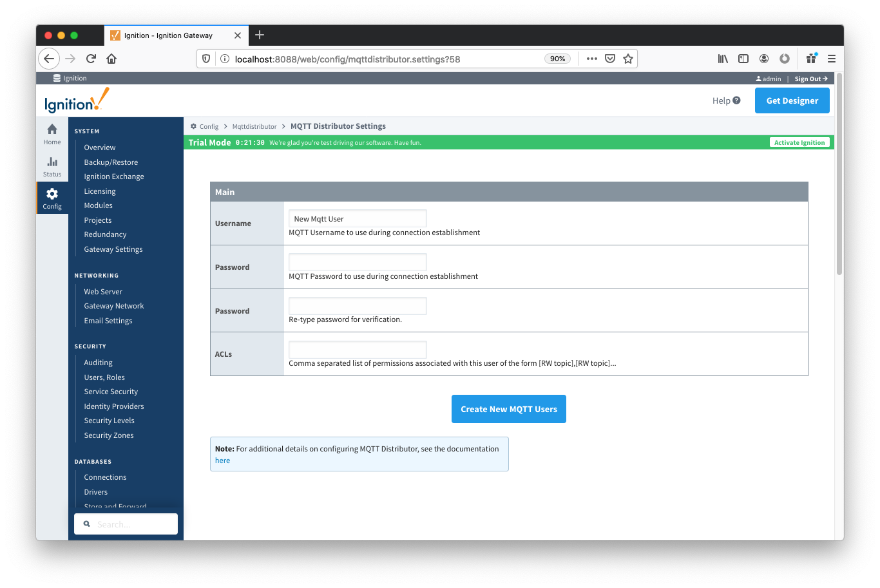880x588 pixels.
Task: Click the Ignition database icon in header
Action: click(x=57, y=78)
